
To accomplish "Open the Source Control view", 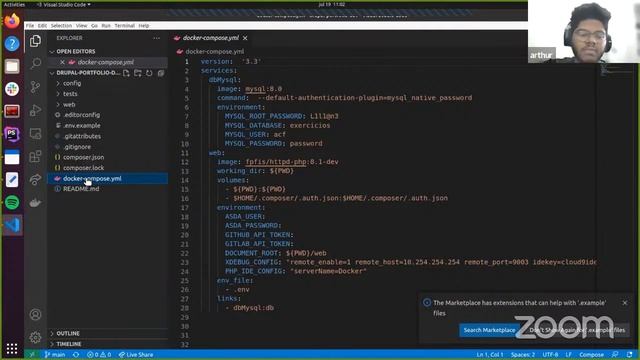I will (36, 87).
